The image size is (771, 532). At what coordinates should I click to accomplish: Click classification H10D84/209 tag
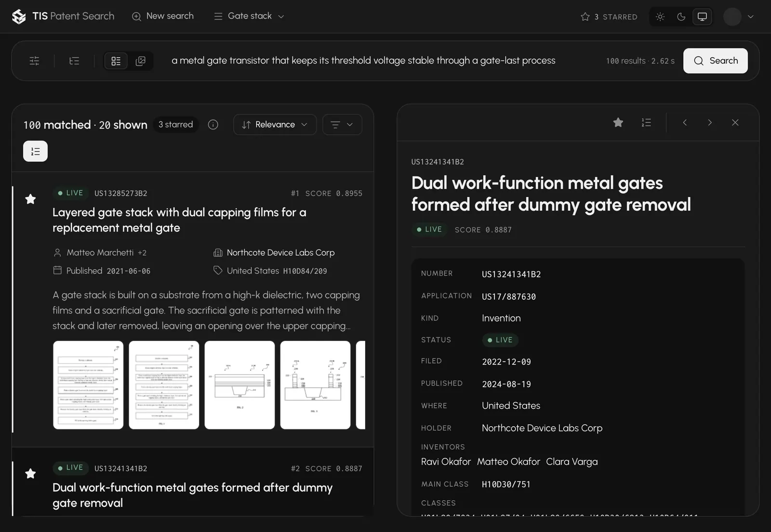305,271
